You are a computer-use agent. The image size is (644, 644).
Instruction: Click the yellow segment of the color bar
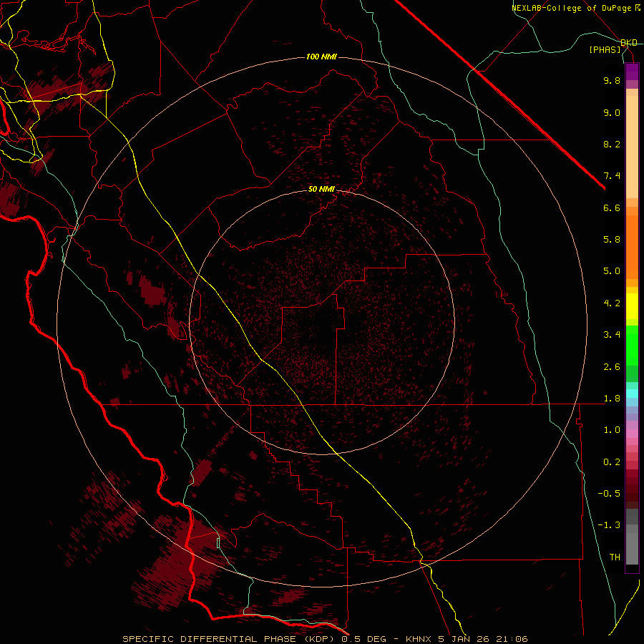click(632, 306)
